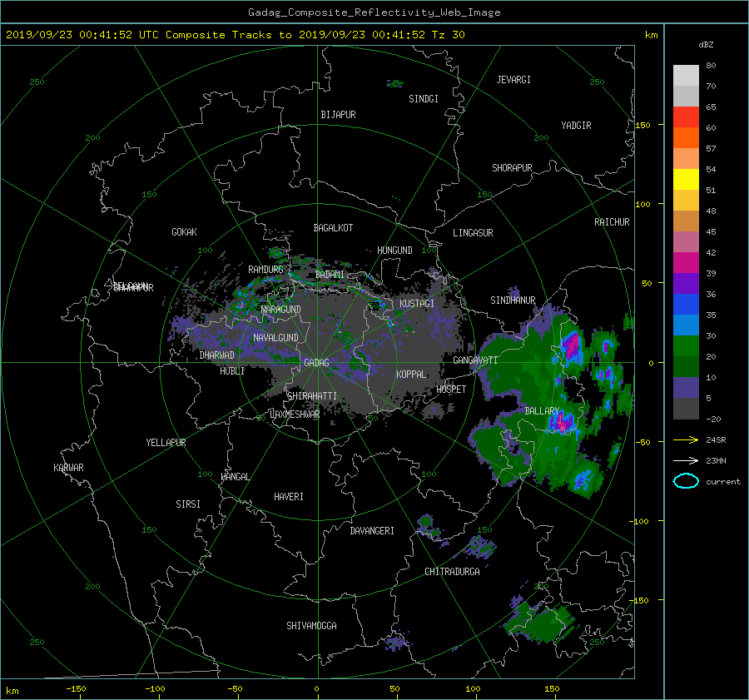Viewport: 749px width, 700px height.
Task: Click the cyan 'current' ellipse legend icon
Action: click(686, 481)
